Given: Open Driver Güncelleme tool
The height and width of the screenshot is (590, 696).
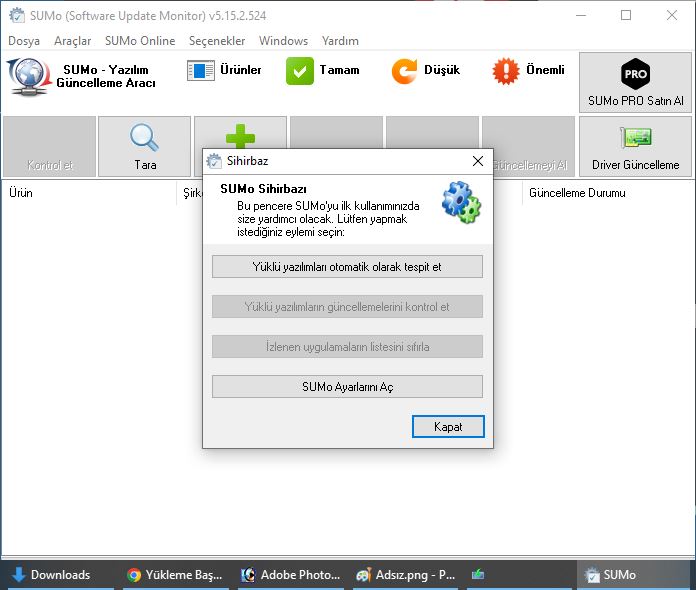Looking at the screenshot, I should click(x=635, y=147).
